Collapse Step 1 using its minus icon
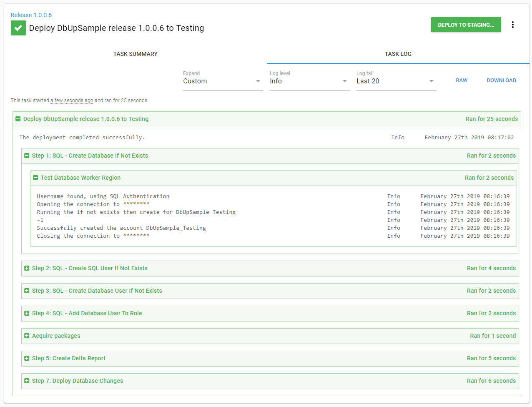532x407 pixels. 27,156
